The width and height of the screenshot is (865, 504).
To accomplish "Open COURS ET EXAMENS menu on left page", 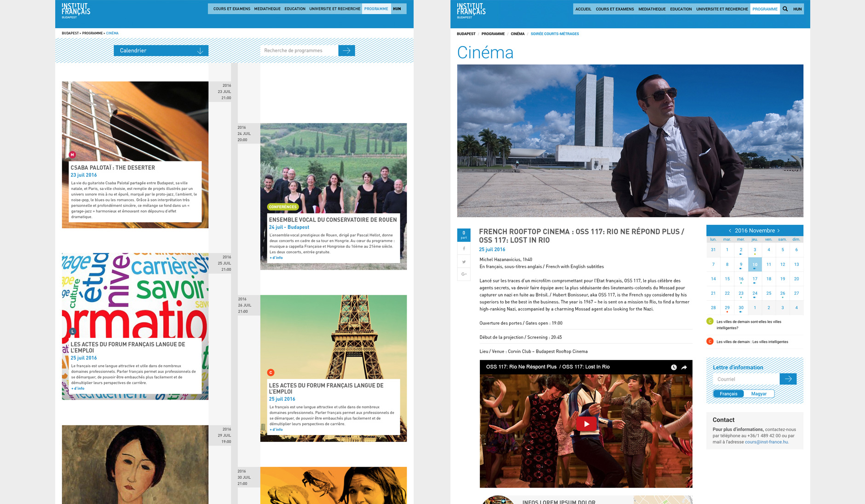I will coord(231,9).
